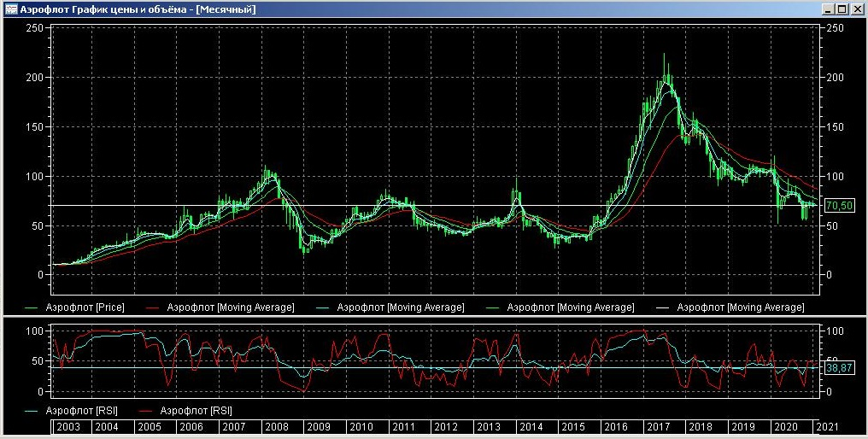Click the 200 label on left price axis
868x439 pixels.
[34, 78]
